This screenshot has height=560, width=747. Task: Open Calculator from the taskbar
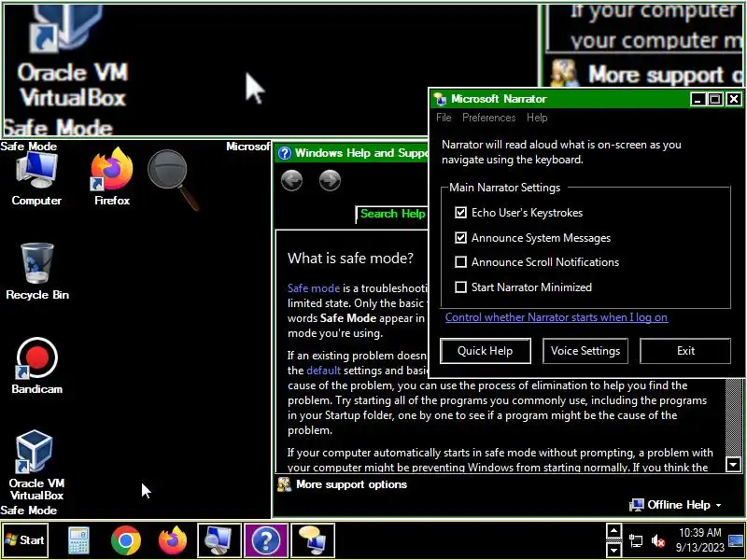[78, 540]
